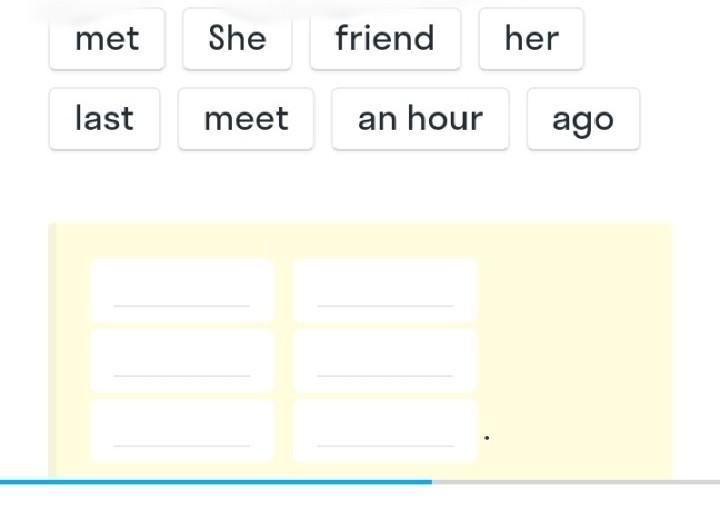
Task: Tap the "her" word tile
Action: tap(531, 39)
